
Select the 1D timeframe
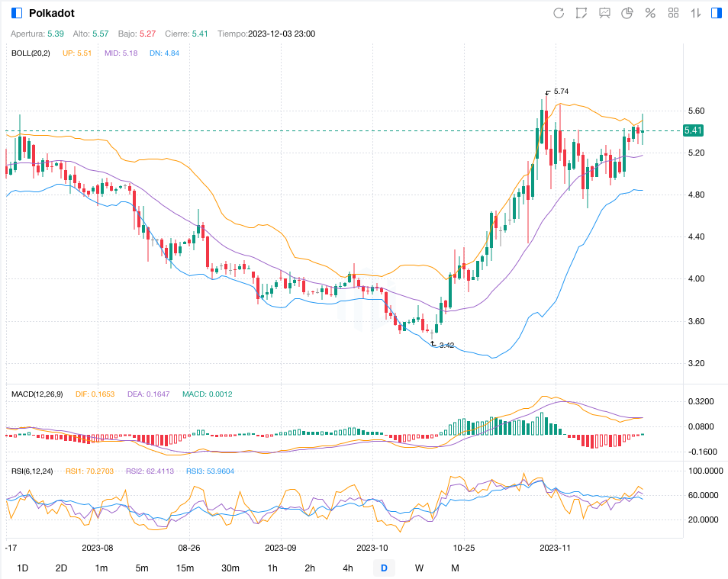(23, 568)
